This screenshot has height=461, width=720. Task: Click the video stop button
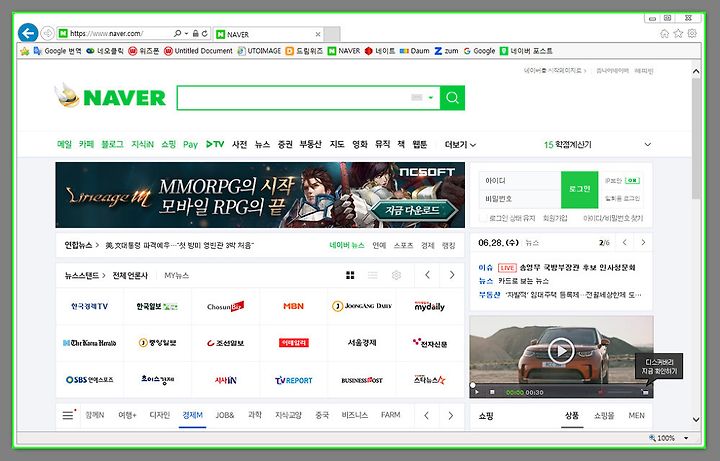(x=492, y=392)
